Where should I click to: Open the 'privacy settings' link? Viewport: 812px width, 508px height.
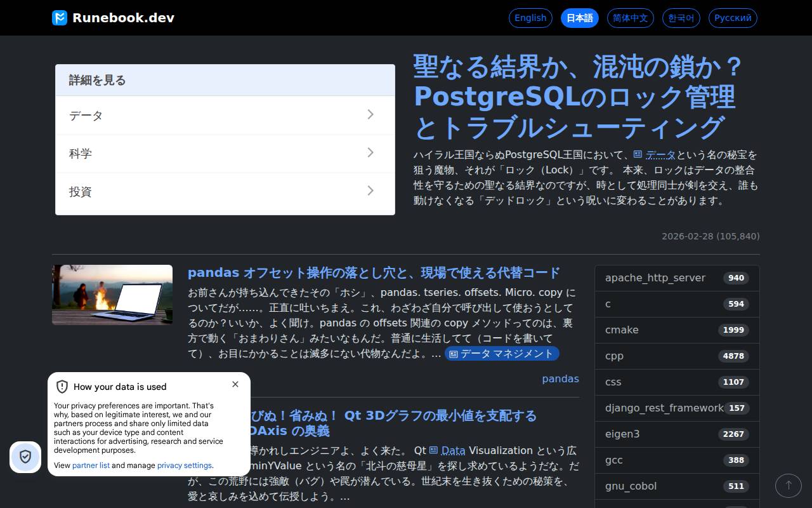pos(185,465)
